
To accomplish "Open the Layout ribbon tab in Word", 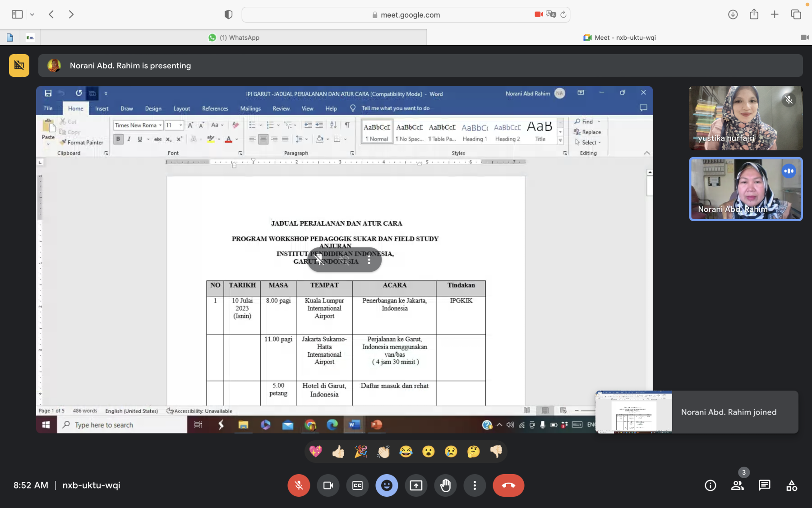I will tap(182, 108).
